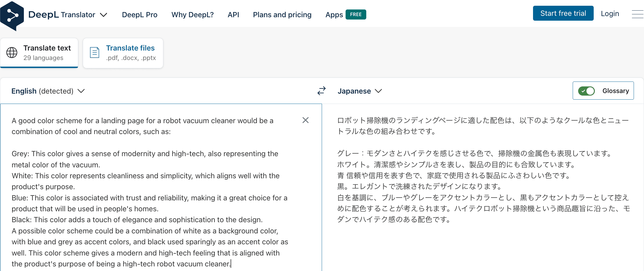This screenshot has width=644, height=271.
Task: Swap source and target languages
Action: click(321, 91)
